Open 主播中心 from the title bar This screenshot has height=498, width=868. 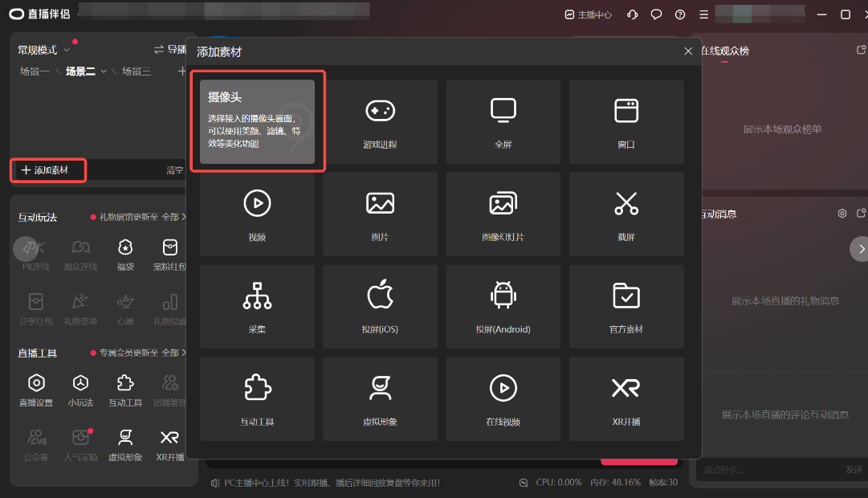pyautogui.click(x=589, y=14)
